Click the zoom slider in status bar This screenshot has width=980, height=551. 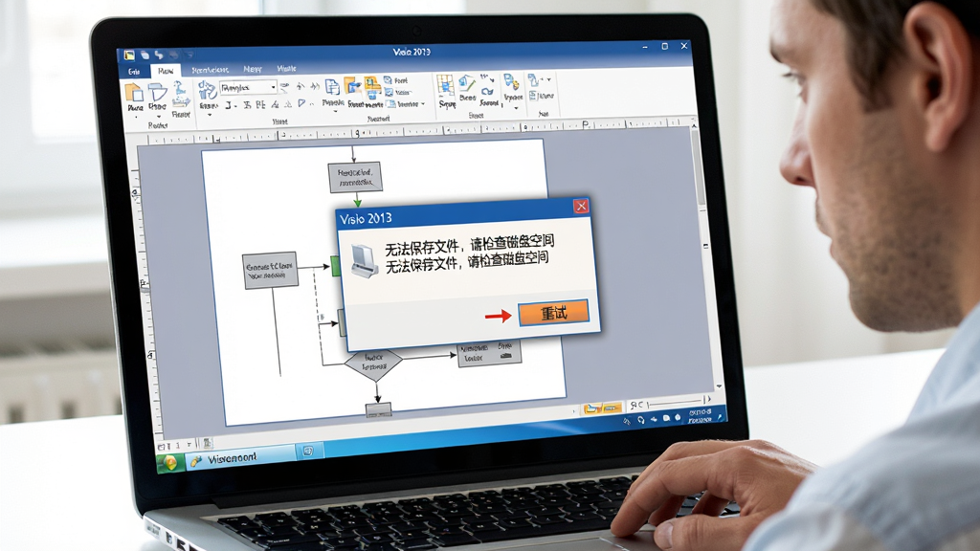click(x=675, y=402)
